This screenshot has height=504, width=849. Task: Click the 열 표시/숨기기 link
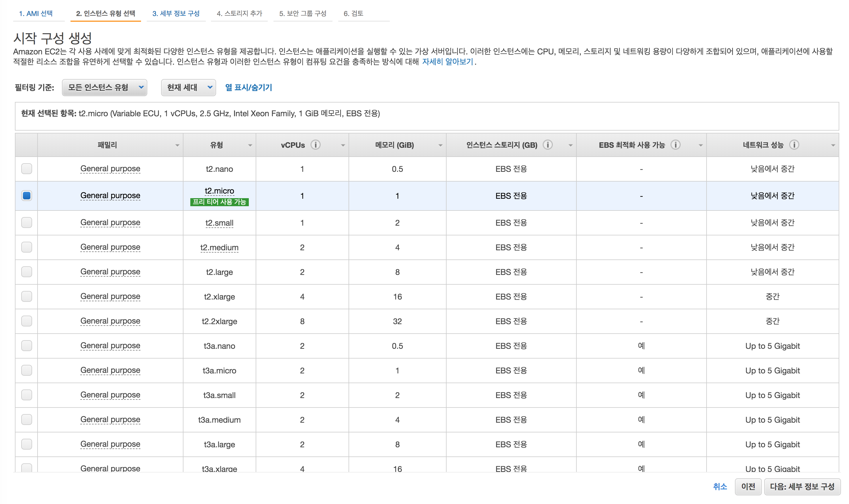coord(249,88)
